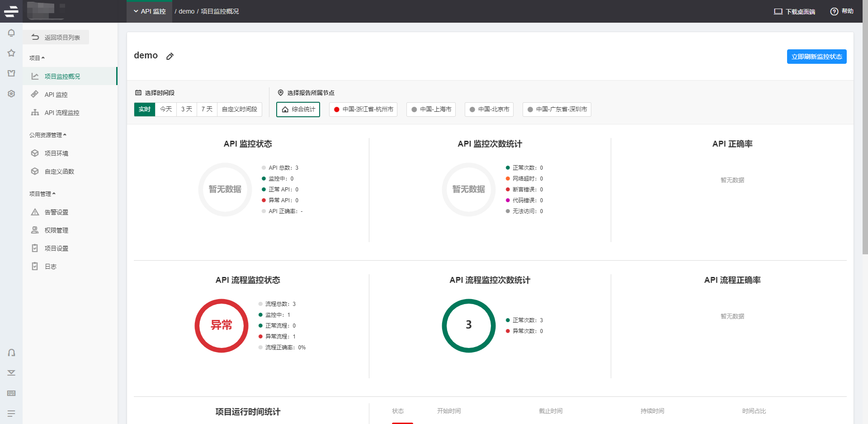Select the 实时 time range

click(145, 109)
